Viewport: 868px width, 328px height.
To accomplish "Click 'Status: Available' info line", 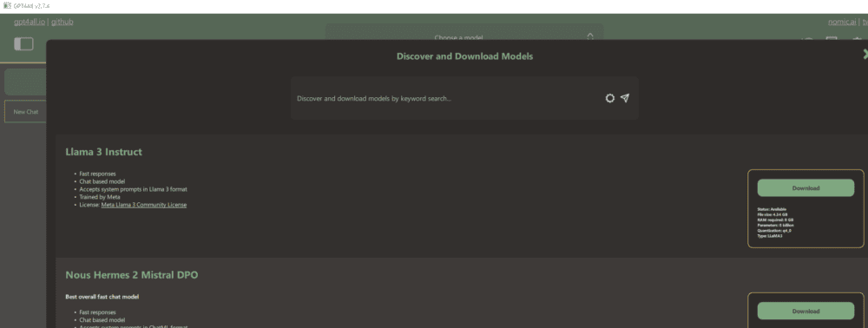I will tap(772, 209).
